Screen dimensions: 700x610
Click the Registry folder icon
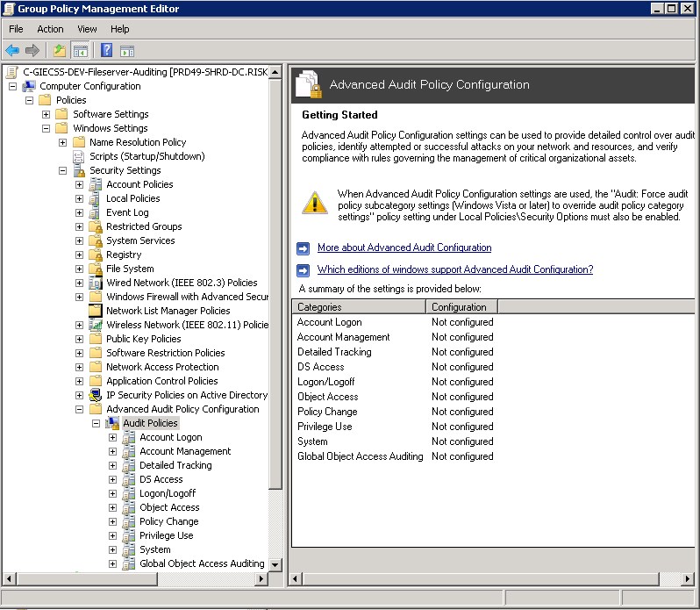tap(96, 255)
